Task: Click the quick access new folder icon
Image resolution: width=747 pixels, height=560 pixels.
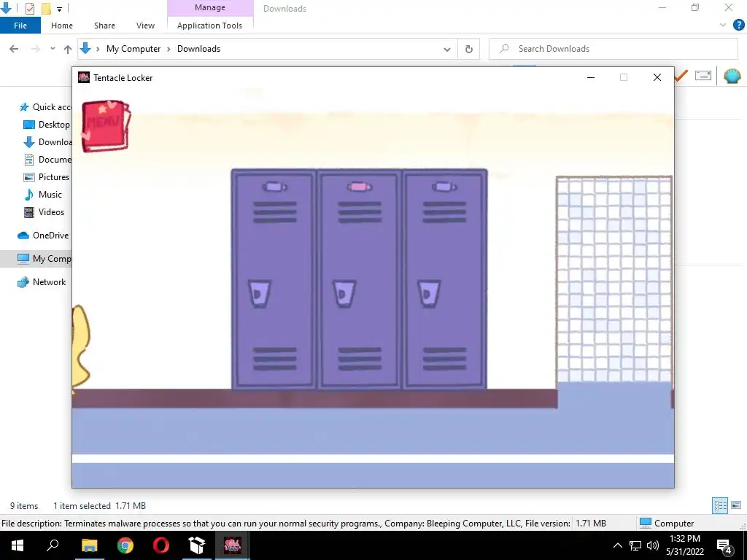Action: coord(46,9)
